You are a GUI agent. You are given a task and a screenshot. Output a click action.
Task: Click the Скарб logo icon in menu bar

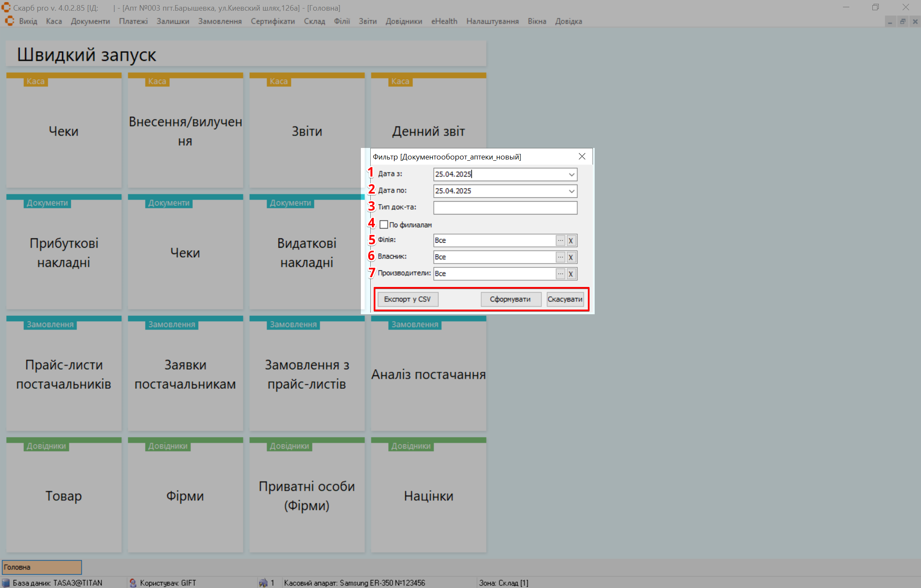tap(9, 21)
